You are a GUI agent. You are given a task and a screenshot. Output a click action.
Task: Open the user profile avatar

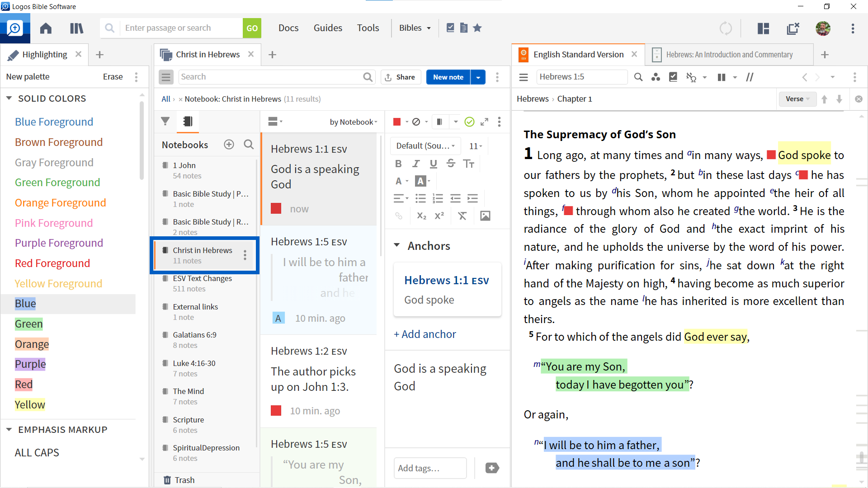pyautogui.click(x=823, y=28)
